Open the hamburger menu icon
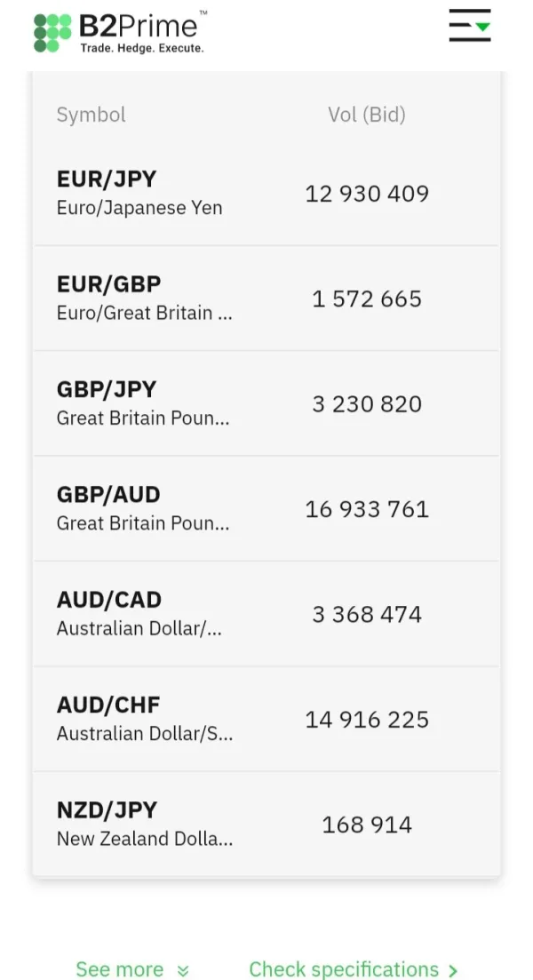 pos(469,26)
